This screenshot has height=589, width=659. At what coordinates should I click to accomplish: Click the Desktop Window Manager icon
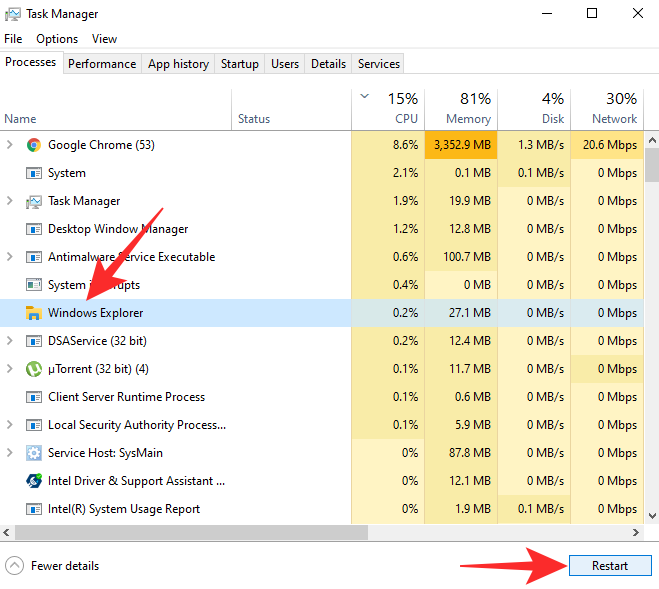pos(33,229)
